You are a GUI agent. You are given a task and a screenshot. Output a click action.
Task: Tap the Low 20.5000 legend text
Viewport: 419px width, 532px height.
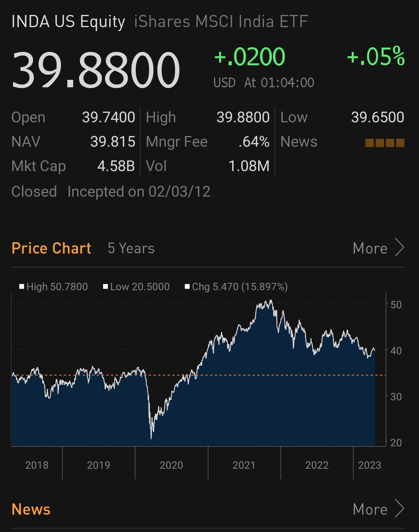(x=140, y=287)
